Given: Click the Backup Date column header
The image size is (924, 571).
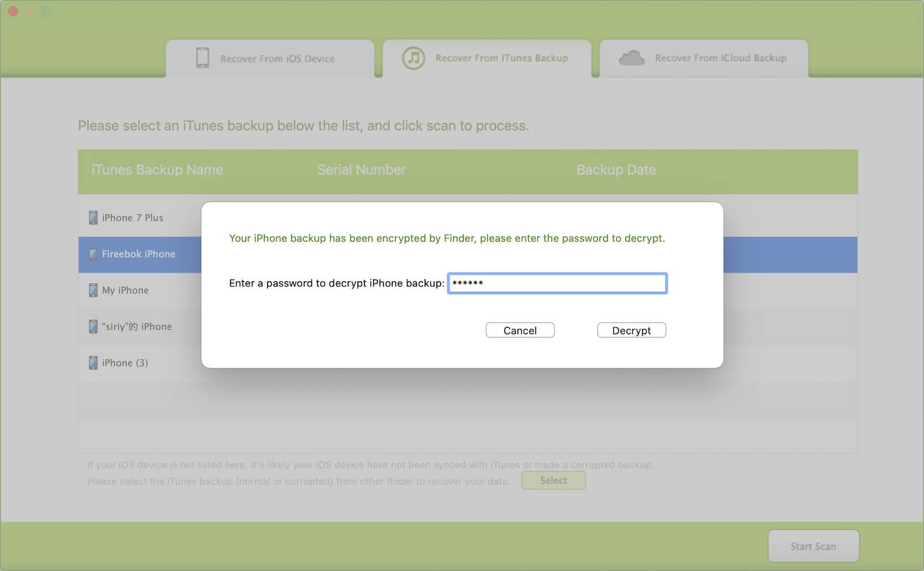Looking at the screenshot, I should (x=616, y=170).
